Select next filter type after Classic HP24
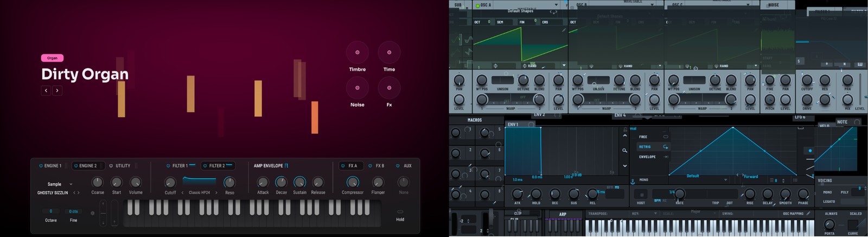The width and height of the screenshot is (868, 237). [216, 192]
